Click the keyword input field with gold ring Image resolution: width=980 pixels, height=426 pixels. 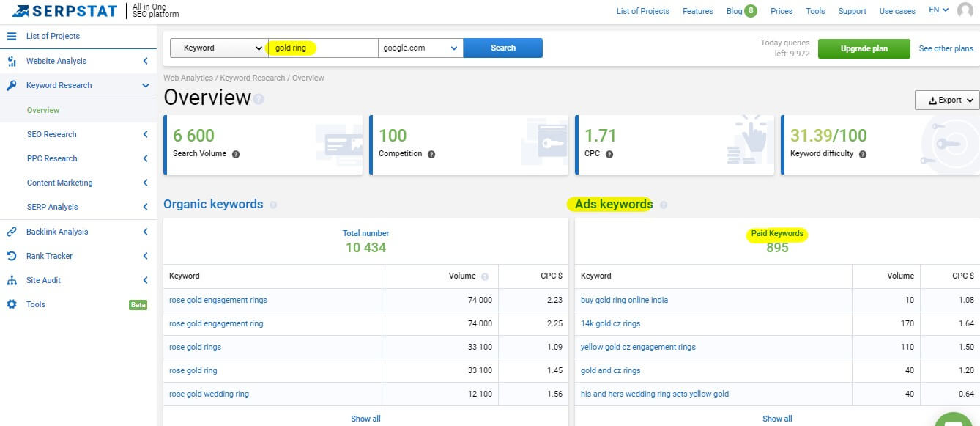point(323,48)
